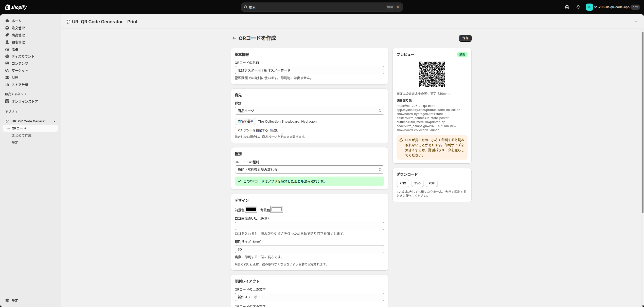The height and width of the screenshot is (307, 644).
Task: Open 注文管理 orders icon
Action: (7, 28)
